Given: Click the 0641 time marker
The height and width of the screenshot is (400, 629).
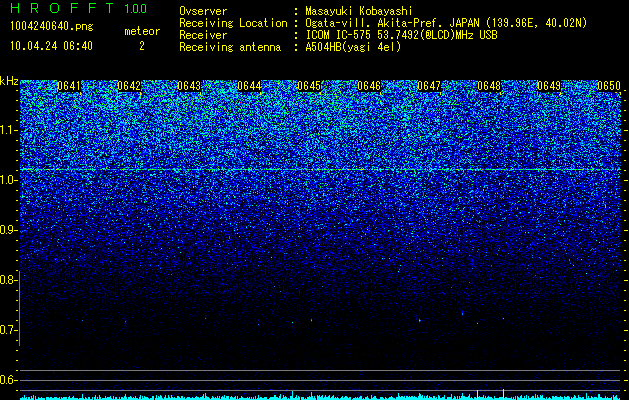Looking at the screenshot, I should point(69,86).
